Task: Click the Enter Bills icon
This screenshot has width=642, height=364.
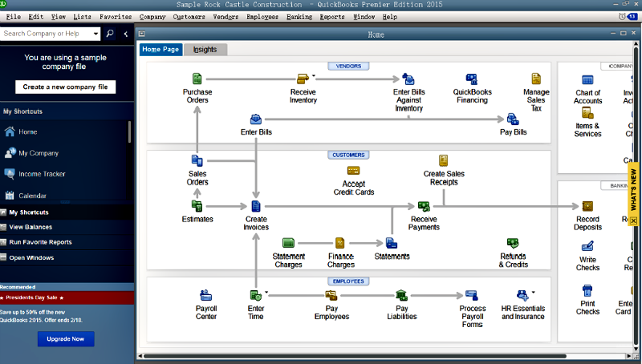Action: pos(256,119)
